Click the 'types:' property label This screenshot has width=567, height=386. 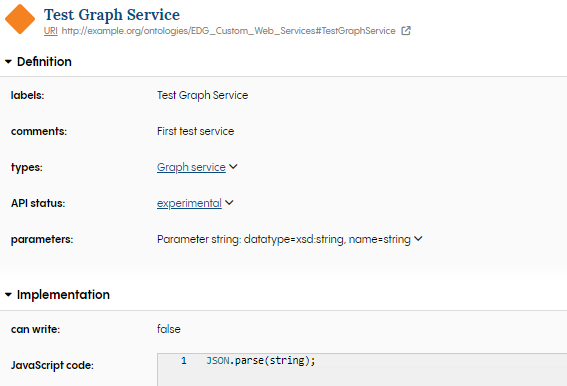coord(26,167)
